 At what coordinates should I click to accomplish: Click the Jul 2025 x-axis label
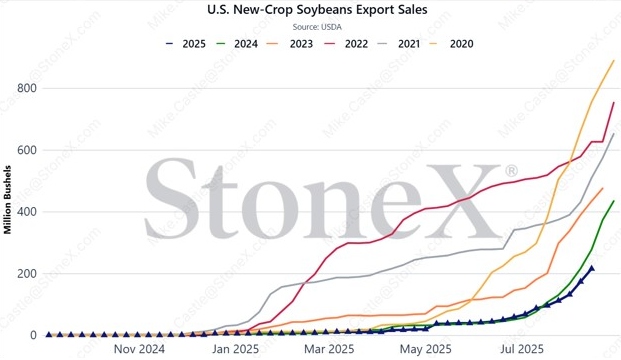click(522, 349)
